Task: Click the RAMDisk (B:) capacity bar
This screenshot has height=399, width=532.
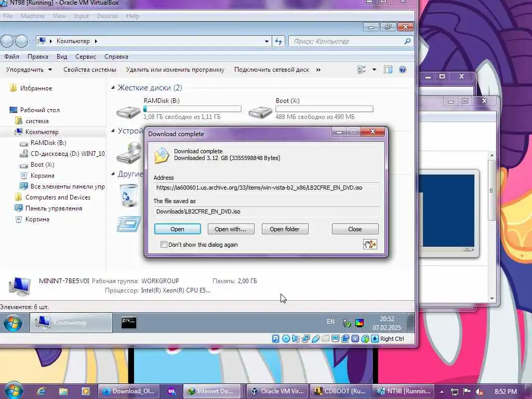Action: (192, 109)
